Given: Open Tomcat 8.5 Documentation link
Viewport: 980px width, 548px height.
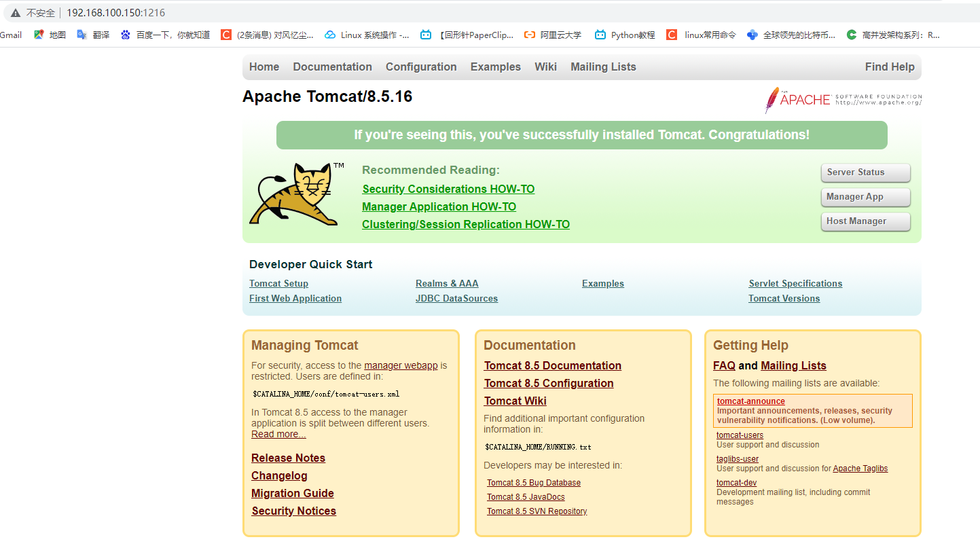Looking at the screenshot, I should [x=553, y=365].
